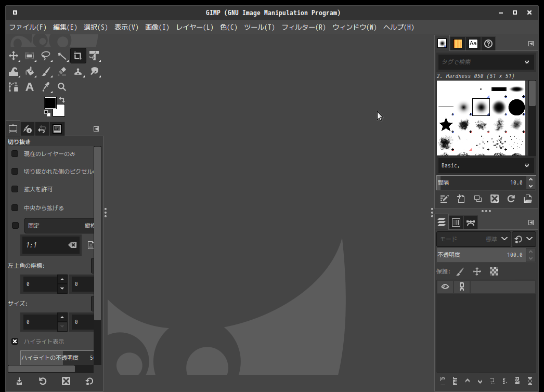Select the Fuzzy Select magic wand tool
This screenshot has width=544, height=392.
click(x=62, y=56)
